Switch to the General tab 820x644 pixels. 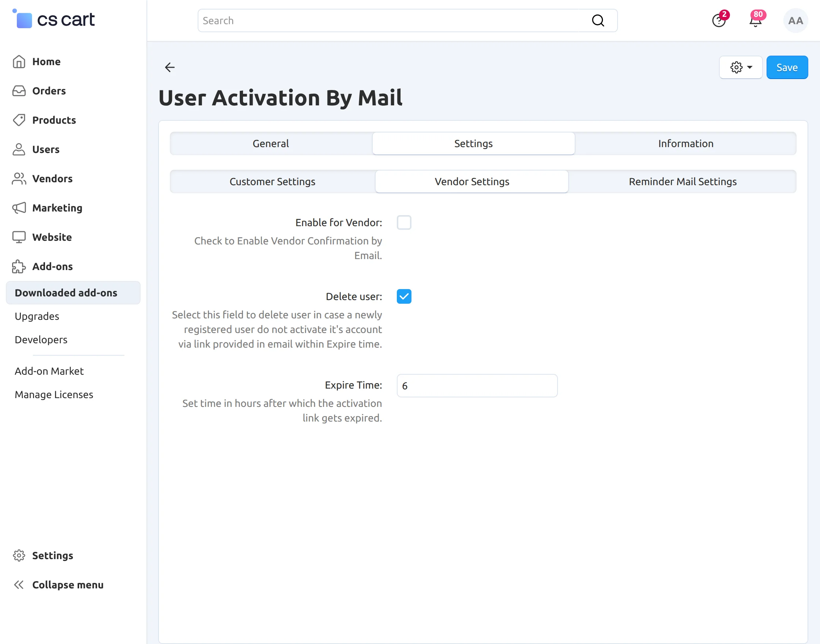coord(271,143)
